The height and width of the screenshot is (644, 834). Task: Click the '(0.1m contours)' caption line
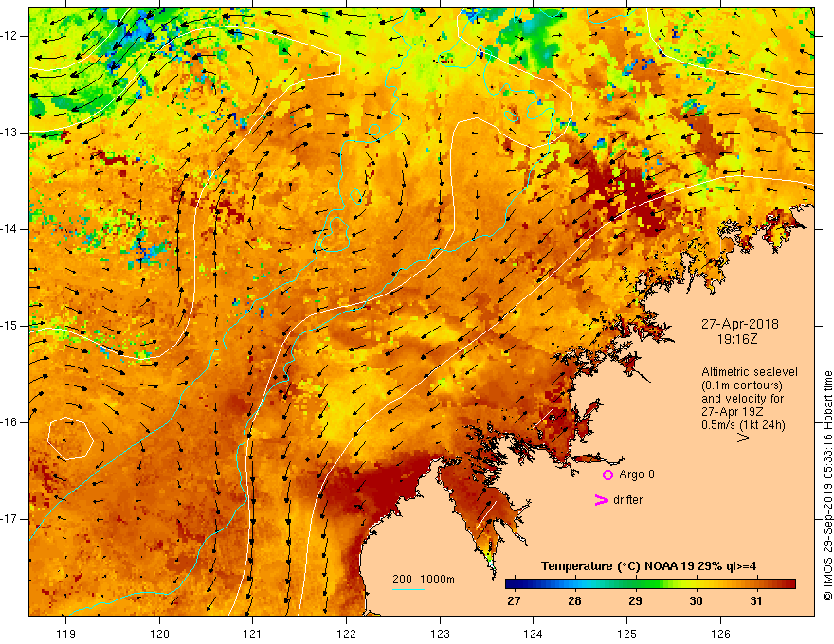coord(742,385)
